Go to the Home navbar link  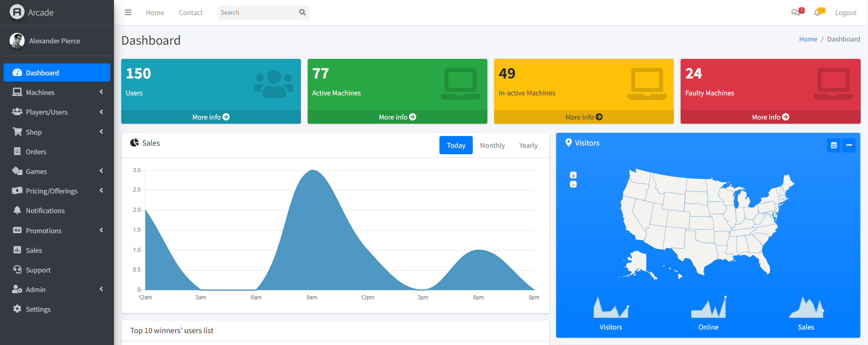(155, 13)
